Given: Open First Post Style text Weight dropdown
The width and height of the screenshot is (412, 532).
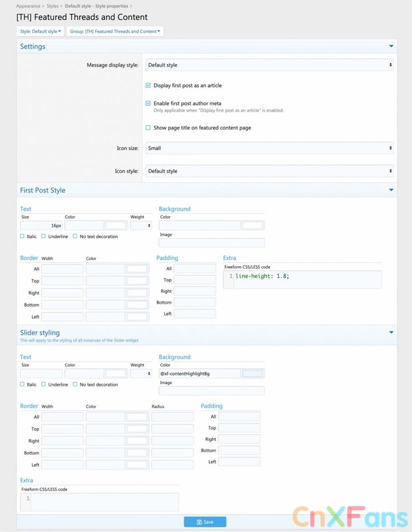Looking at the screenshot, I should click(140, 225).
